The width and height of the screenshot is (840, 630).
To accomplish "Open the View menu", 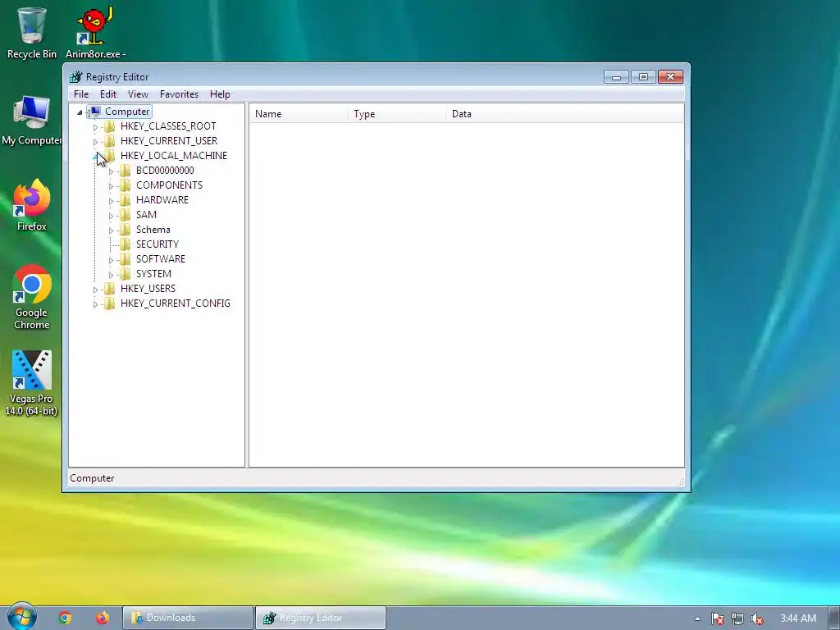I will (138, 94).
